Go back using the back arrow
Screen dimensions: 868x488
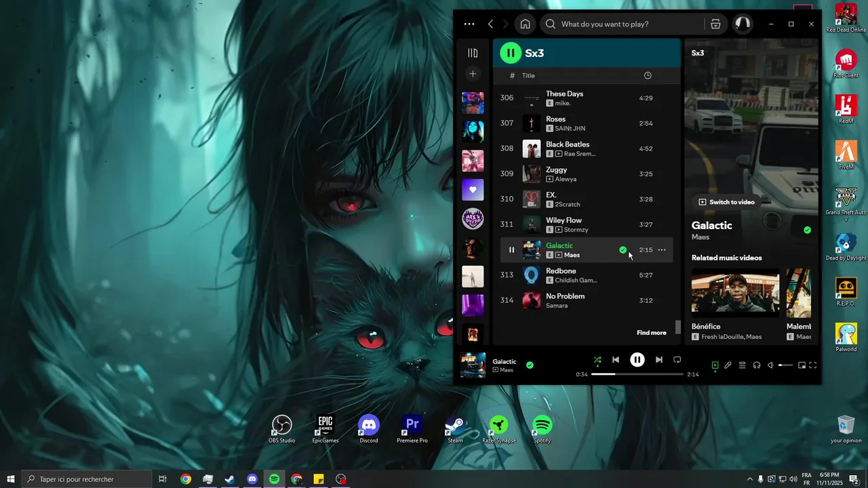coord(490,24)
